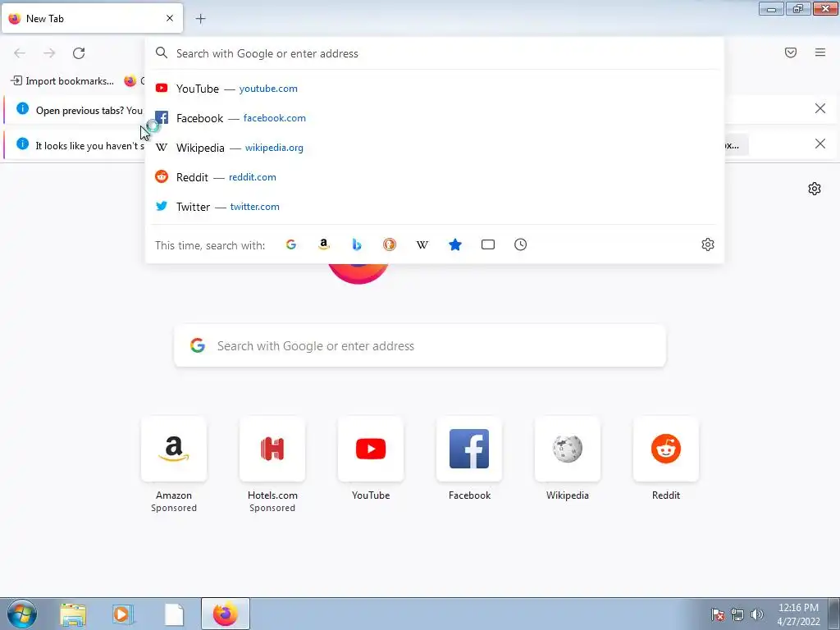
Task: Go back using the back arrow
Action: 20,53
